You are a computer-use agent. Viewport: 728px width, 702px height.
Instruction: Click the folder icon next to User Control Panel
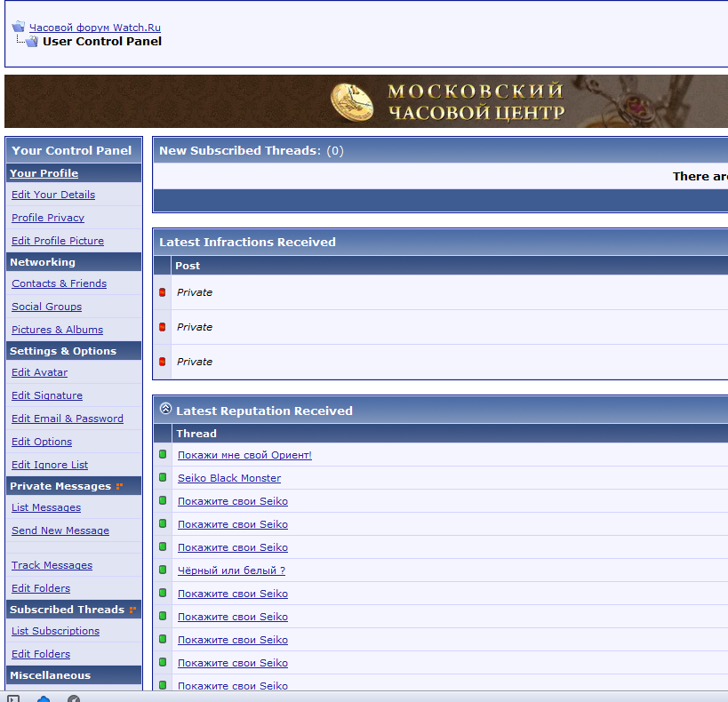pyautogui.click(x=32, y=41)
